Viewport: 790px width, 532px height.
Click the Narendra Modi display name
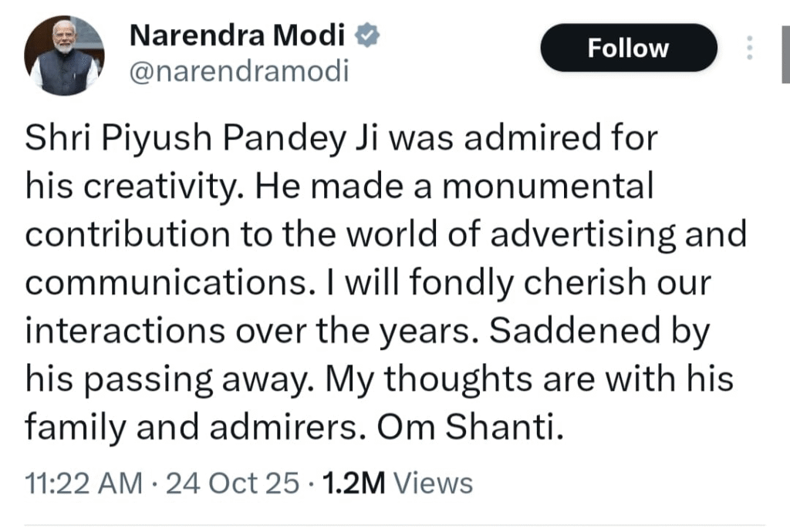237,35
